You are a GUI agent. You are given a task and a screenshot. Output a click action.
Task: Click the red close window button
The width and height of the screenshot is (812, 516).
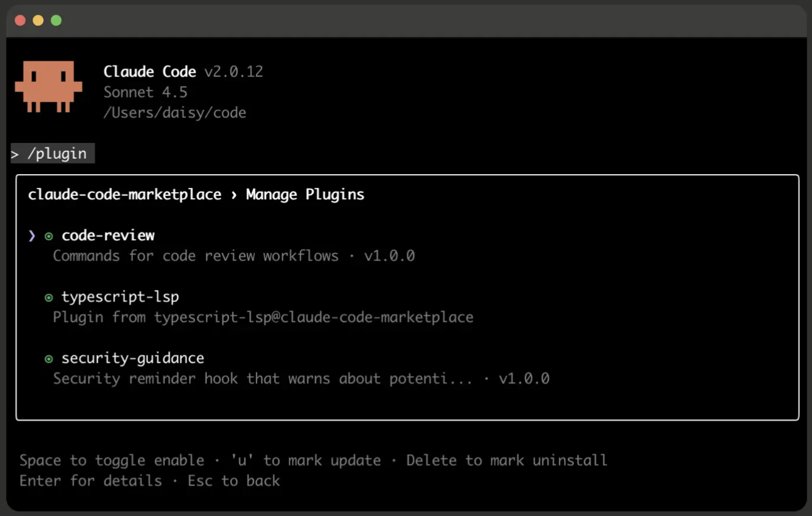click(20, 20)
